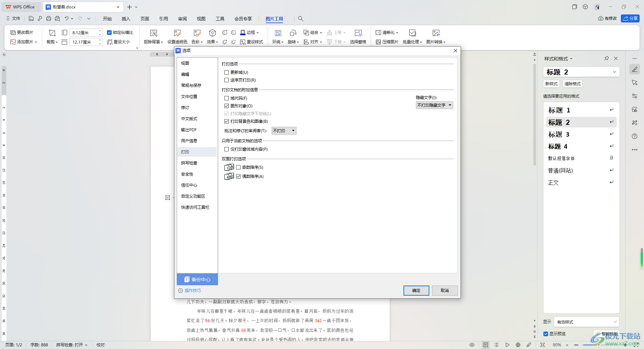Viewport: 644px width, 349px height.
Task: Enable the 更新域(U) checkbox
Action: (x=227, y=72)
